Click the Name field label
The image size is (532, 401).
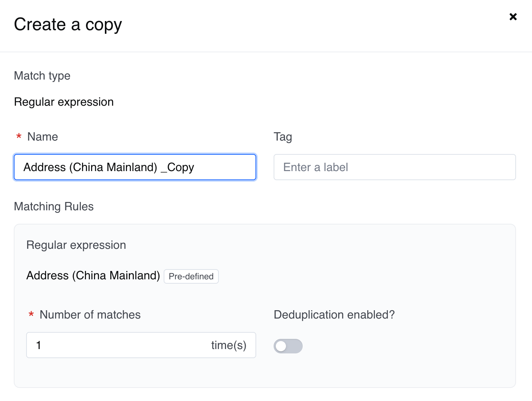(x=42, y=137)
